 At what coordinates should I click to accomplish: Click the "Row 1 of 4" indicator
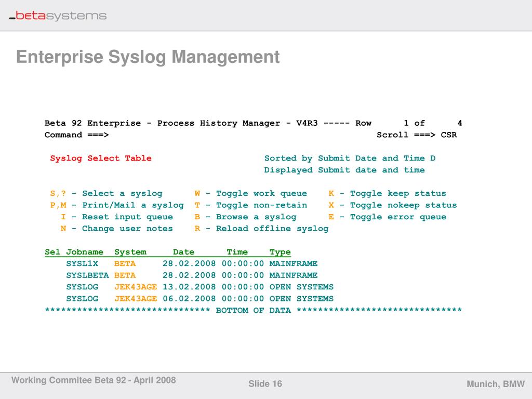408,123
